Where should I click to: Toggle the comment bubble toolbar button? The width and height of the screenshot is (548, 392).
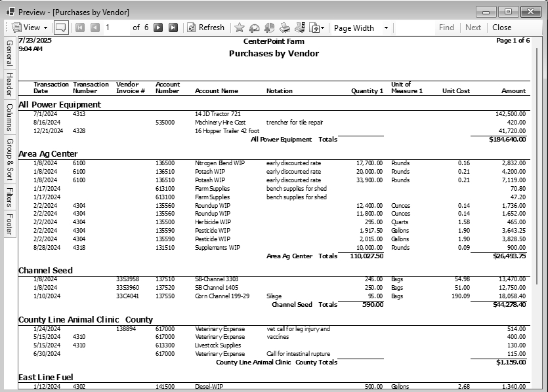[60, 28]
